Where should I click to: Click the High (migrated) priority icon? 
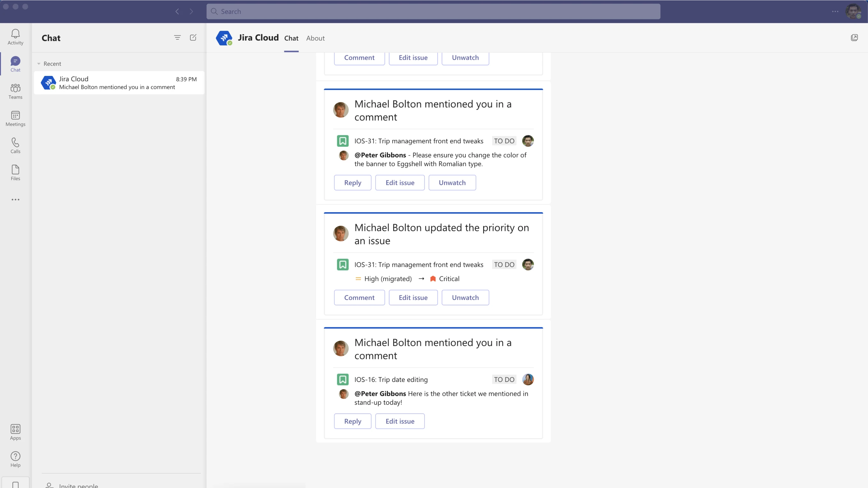coord(358,279)
